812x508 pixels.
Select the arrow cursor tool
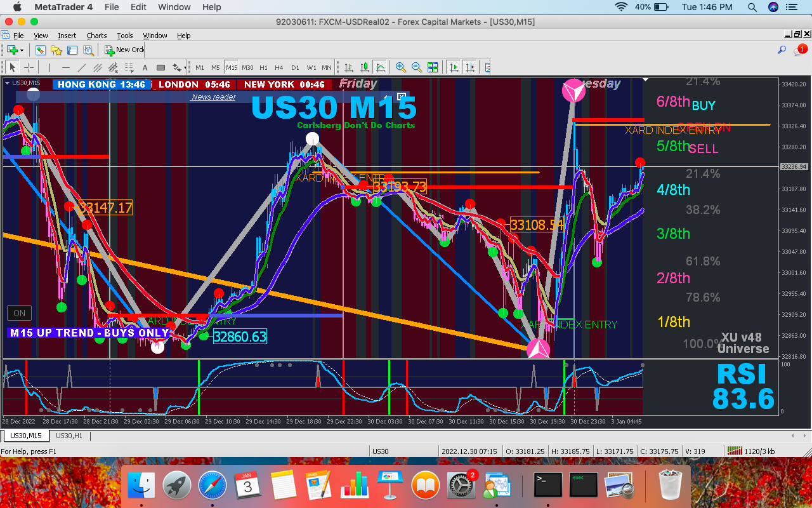pyautogui.click(x=12, y=67)
